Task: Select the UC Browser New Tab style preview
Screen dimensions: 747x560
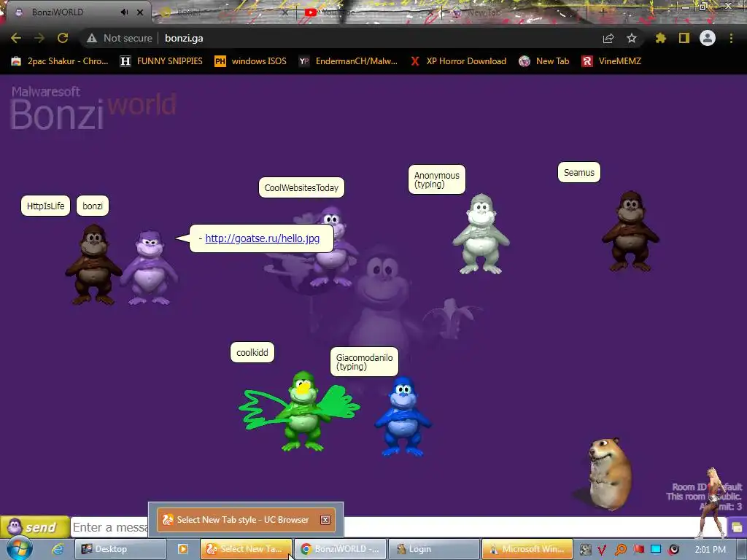Action: [247, 520]
